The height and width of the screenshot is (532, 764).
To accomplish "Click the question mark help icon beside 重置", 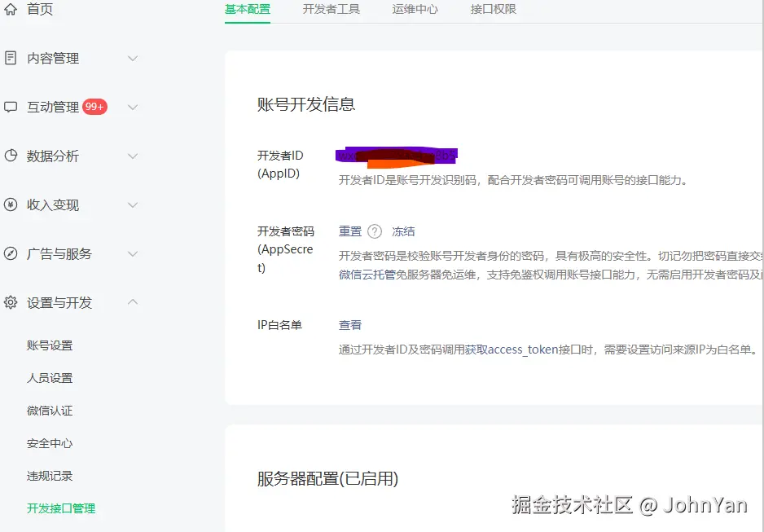I will tap(374, 231).
